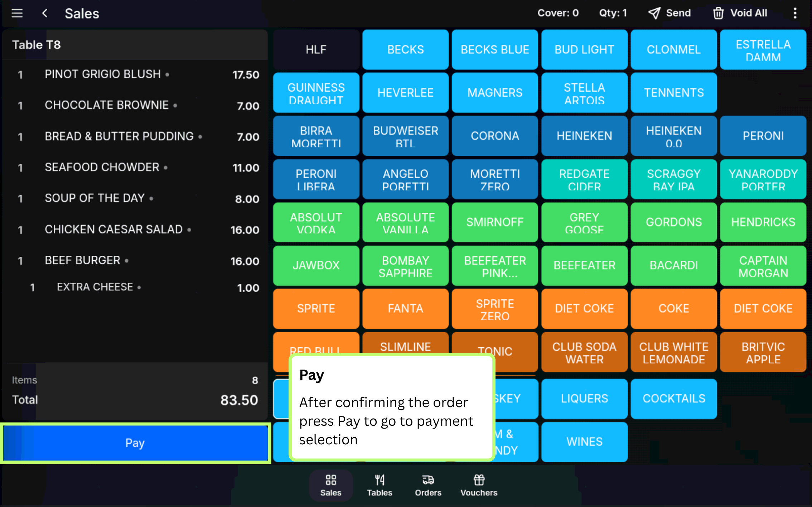Add HEINEKEN 0.0

674,136
